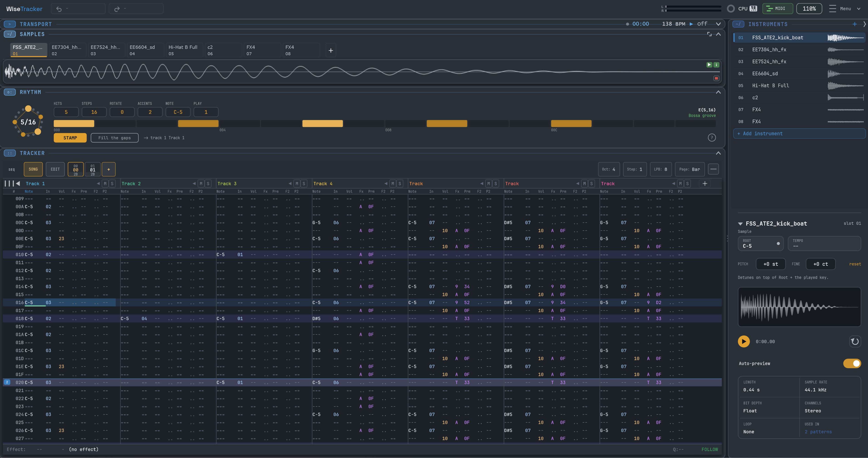Click the ACCENTS value field

(150, 112)
